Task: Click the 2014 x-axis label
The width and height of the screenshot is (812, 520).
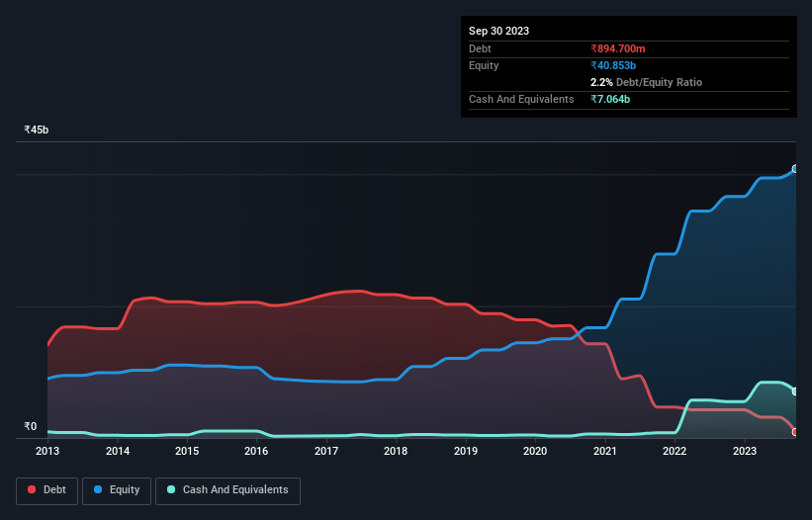Action: pyautogui.click(x=118, y=451)
